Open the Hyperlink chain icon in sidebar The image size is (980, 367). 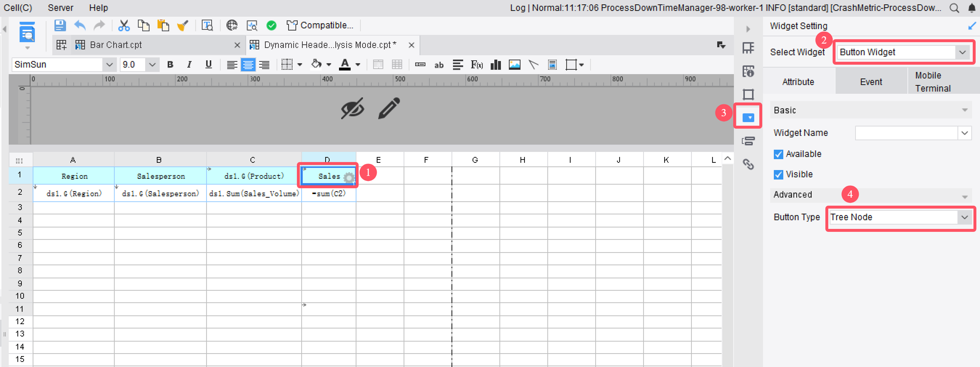(x=748, y=164)
